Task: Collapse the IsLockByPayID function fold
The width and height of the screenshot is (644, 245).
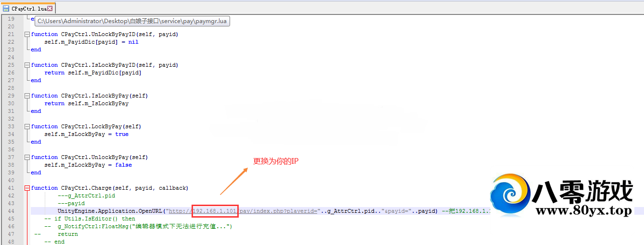Action: [x=27, y=65]
